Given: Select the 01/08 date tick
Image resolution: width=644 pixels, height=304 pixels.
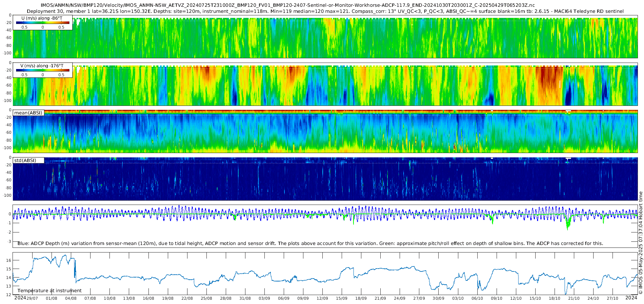Looking at the screenshot, I should (x=52, y=298).
